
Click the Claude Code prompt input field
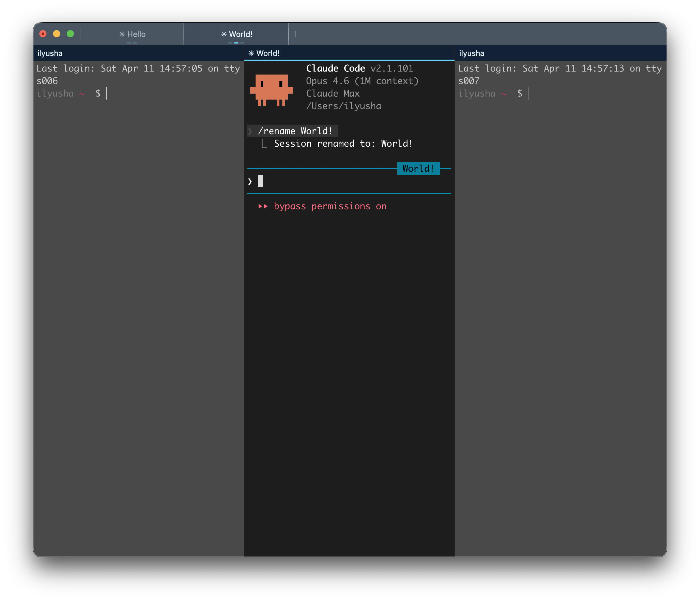click(349, 181)
